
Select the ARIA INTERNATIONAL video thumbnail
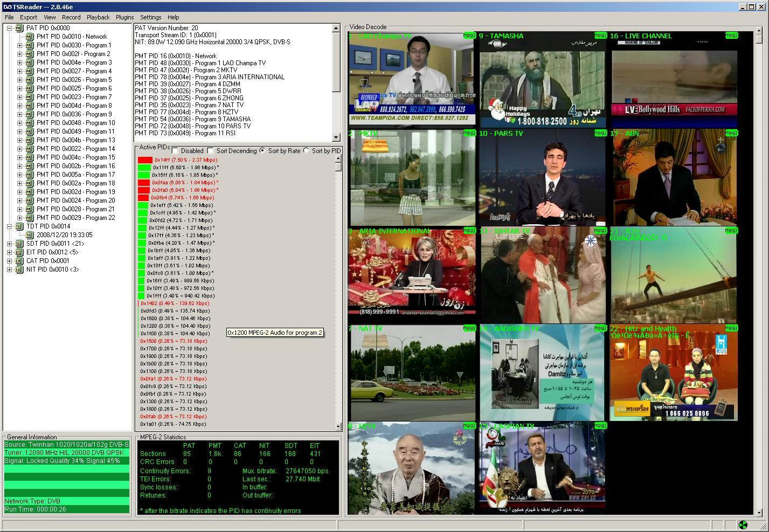(412, 275)
